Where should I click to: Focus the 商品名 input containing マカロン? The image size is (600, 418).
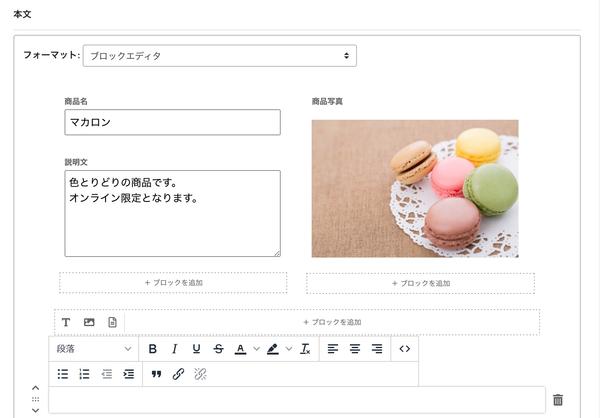[x=173, y=122]
